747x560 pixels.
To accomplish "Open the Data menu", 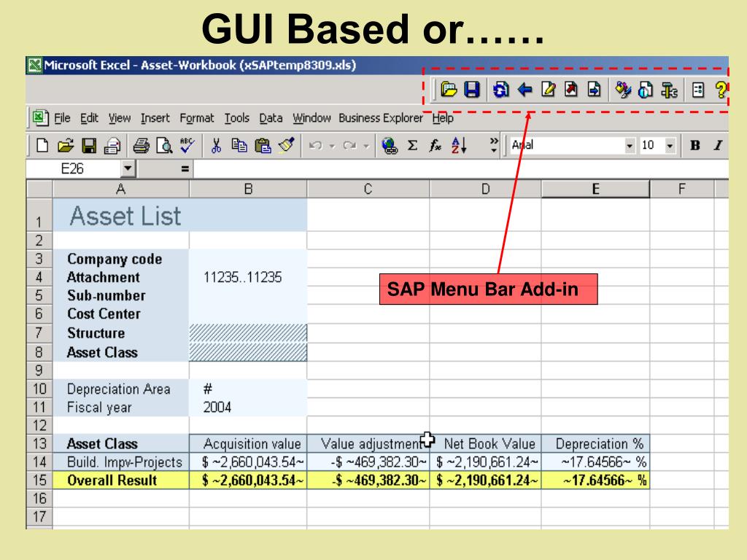I will 271,118.
